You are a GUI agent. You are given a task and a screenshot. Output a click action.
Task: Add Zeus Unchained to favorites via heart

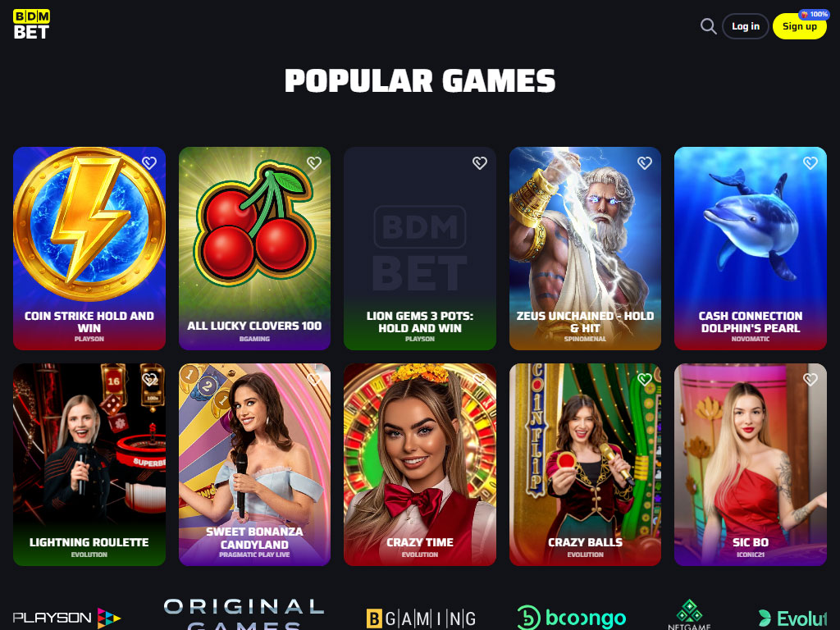point(645,163)
